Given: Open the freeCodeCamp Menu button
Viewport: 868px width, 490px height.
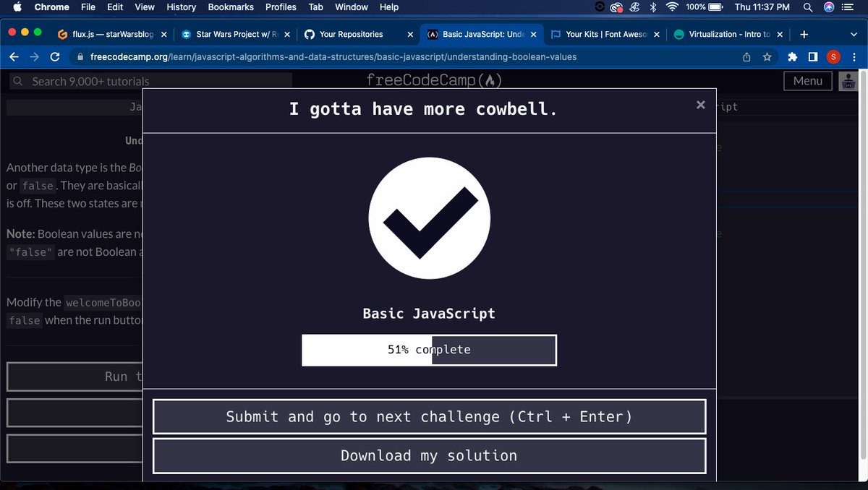Looking at the screenshot, I should [807, 81].
